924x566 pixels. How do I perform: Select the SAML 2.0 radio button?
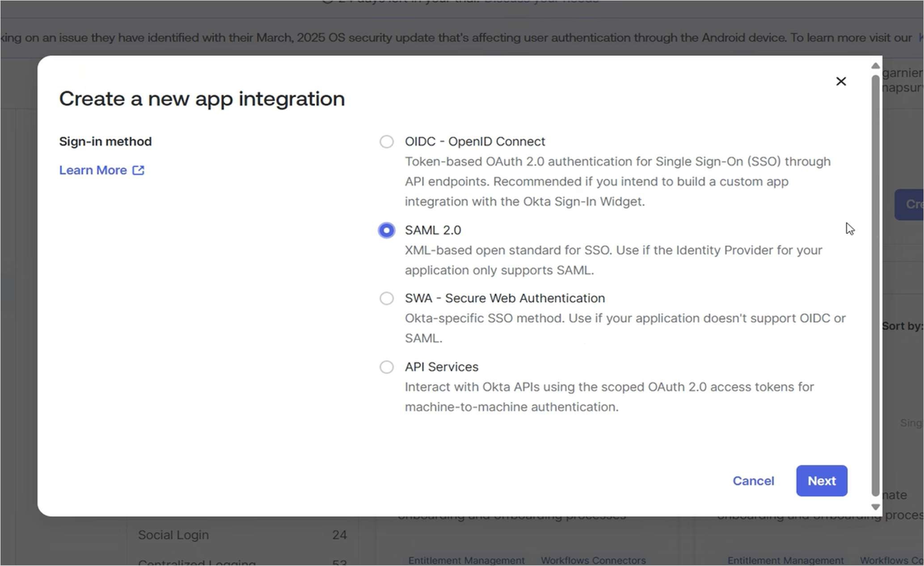click(x=386, y=230)
